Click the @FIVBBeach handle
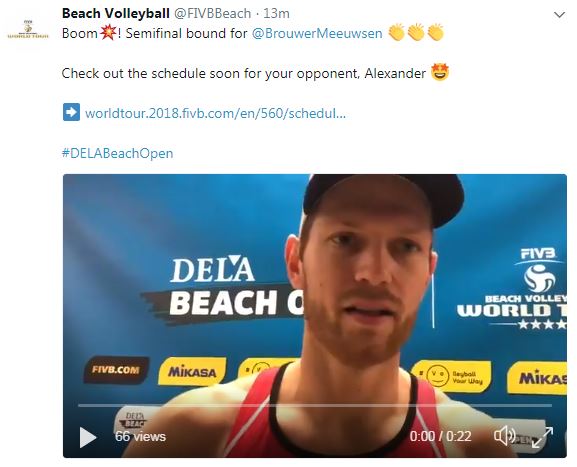This screenshot has width=577, height=467. point(212,14)
